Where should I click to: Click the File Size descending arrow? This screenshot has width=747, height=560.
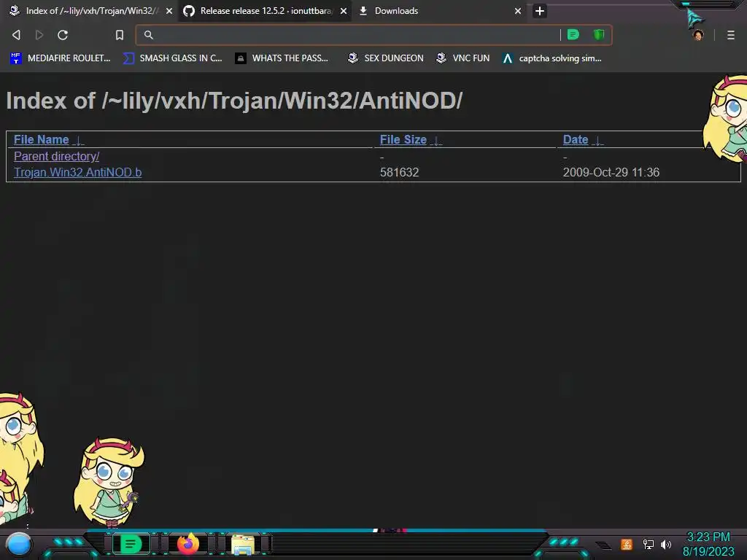[x=436, y=141]
